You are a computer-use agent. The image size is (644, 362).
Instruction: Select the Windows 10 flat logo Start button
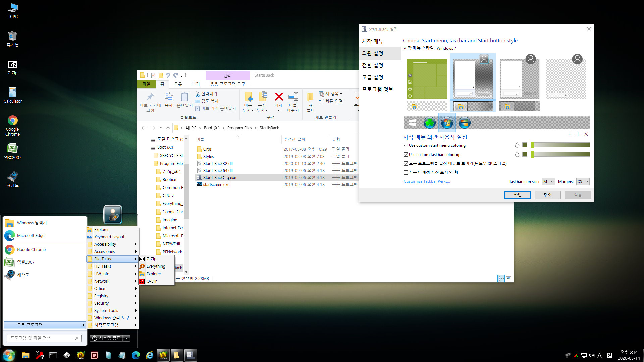[x=412, y=123]
